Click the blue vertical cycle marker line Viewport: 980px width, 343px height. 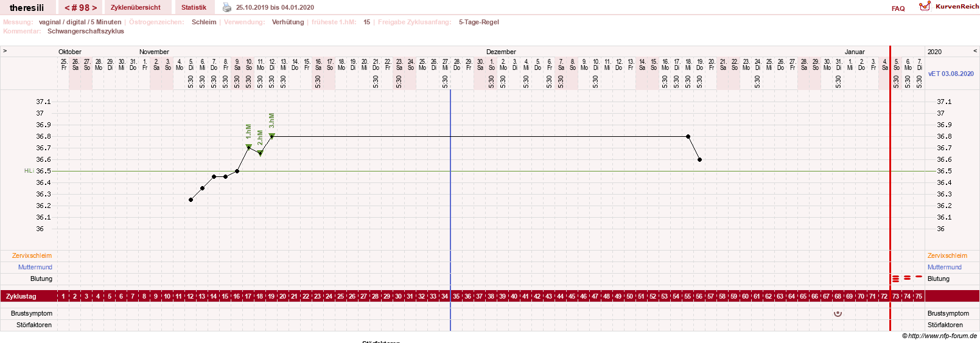[450, 210]
